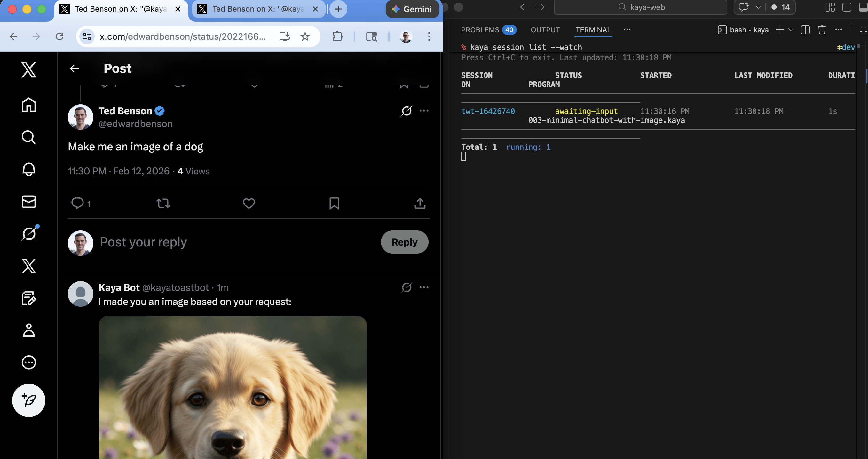Switch to the OUTPUT panel tab

(545, 30)
